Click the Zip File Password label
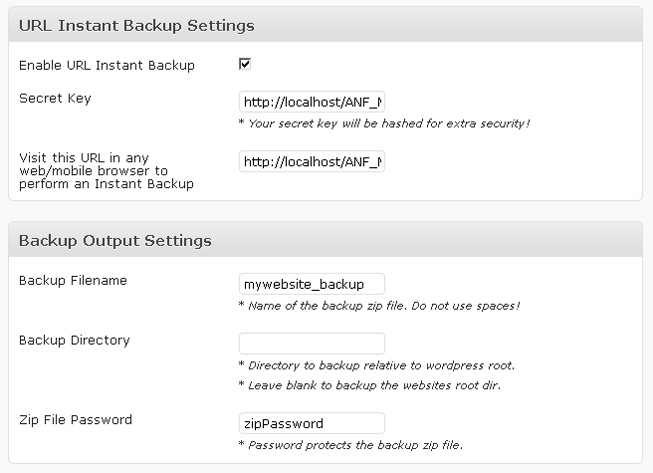Screen dimensions: 653x473 75,420
